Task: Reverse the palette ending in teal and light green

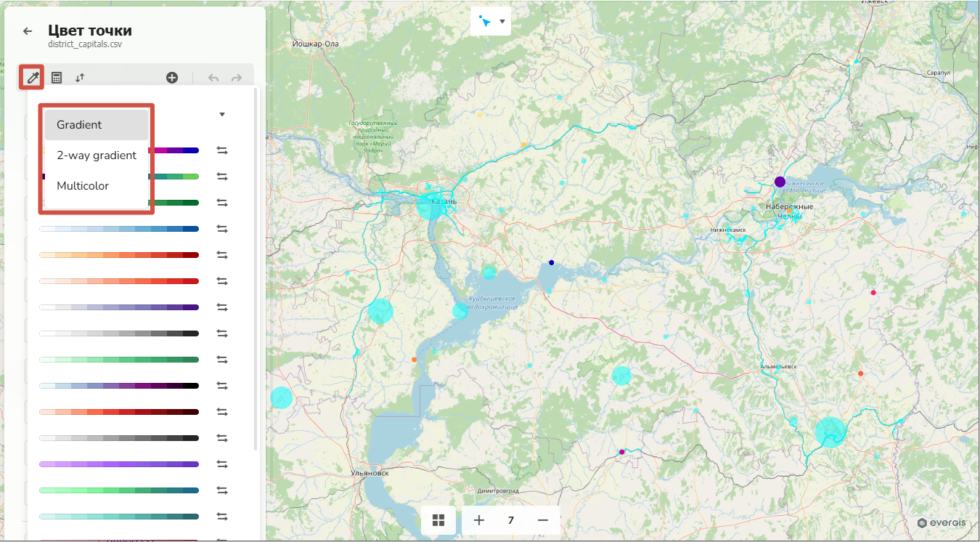Action: coord(222,177)
